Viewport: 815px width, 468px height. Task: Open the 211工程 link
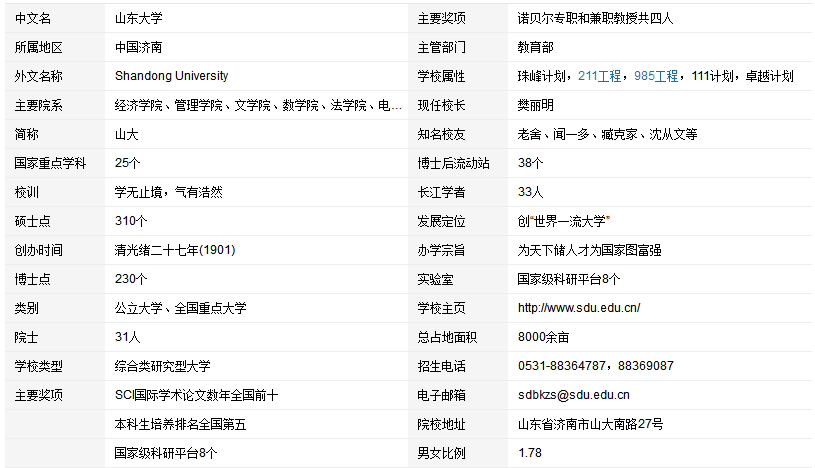599,76
